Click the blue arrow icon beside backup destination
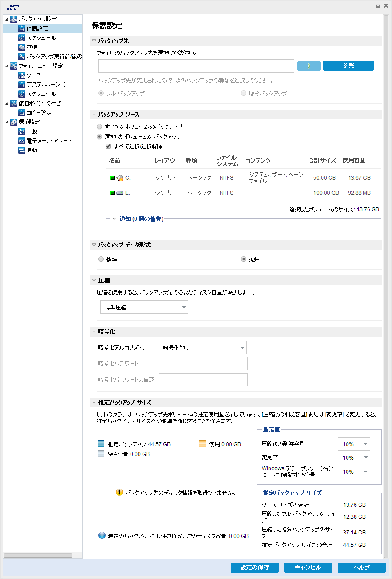This screenshot has height=579, width=392. pyautogui.click(x=308, y=66)
